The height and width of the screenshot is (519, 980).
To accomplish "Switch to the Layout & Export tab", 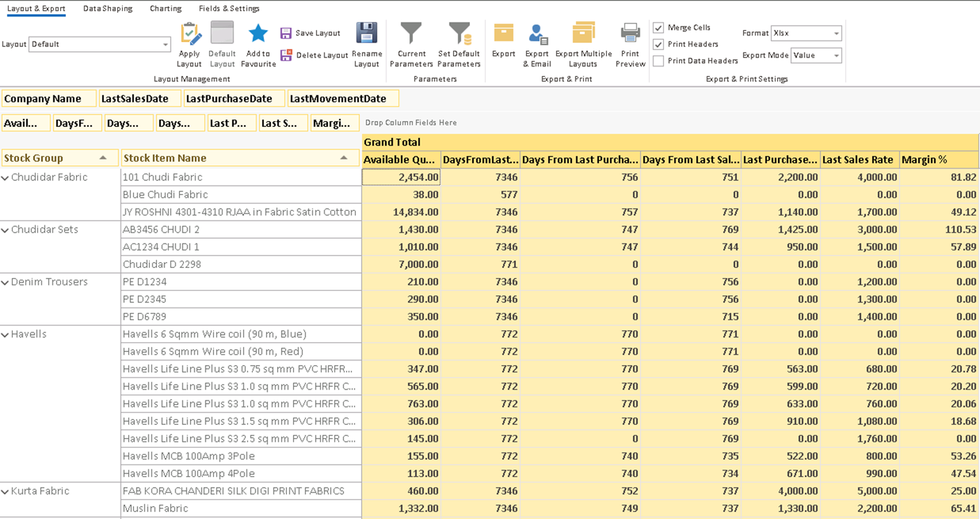I will tap(36, 9).
